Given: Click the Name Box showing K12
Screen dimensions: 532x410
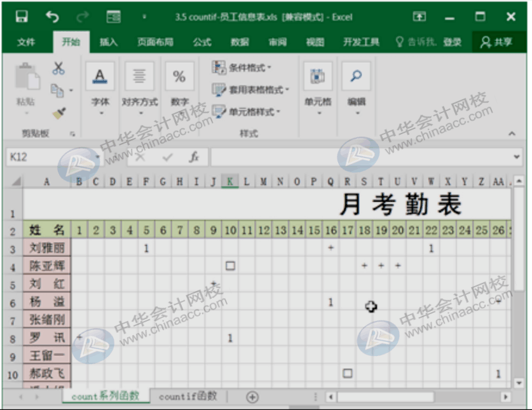Looking at the screenshot, I should tap(49, 157).
